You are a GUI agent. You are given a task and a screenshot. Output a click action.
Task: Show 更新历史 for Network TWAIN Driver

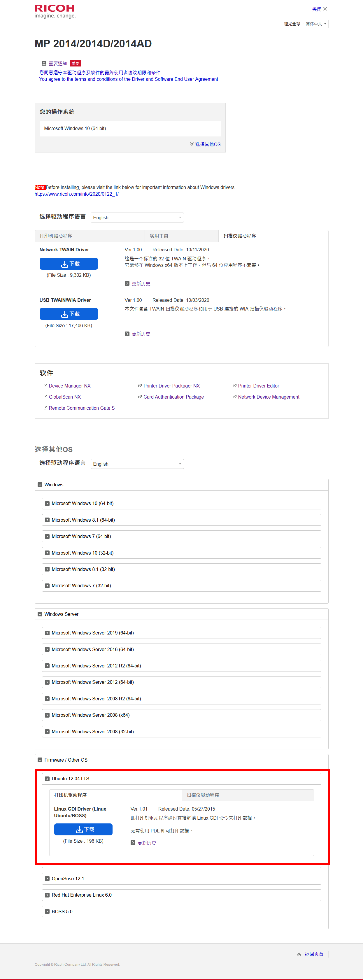138,283
